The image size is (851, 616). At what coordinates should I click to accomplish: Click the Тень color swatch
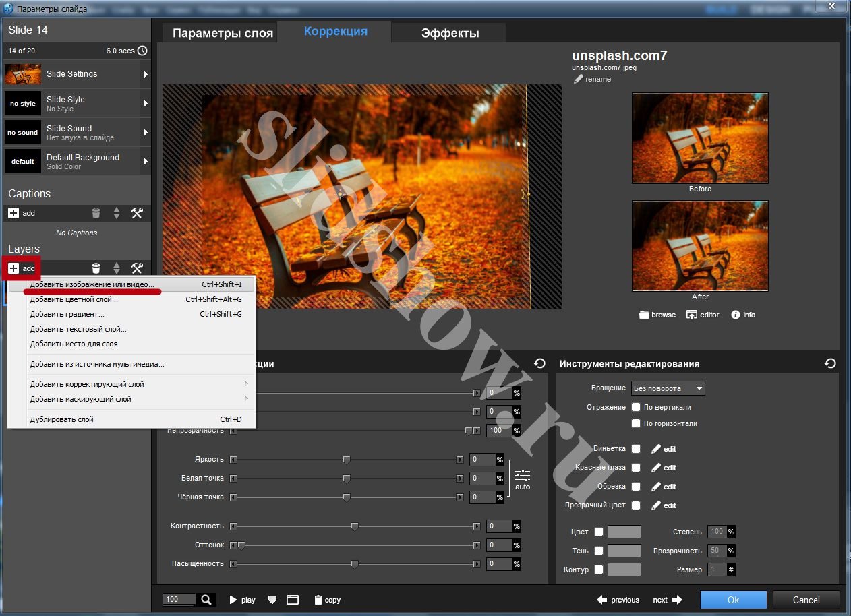(624, 551)
